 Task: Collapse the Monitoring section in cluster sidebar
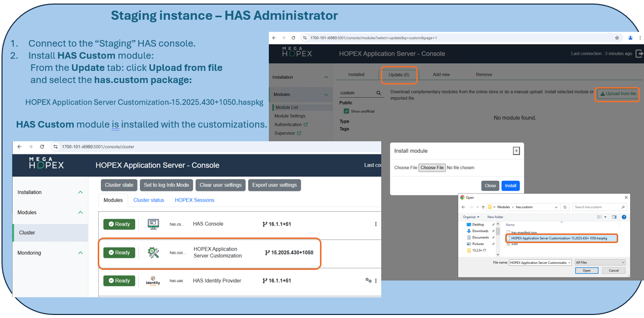coord(80,253)
